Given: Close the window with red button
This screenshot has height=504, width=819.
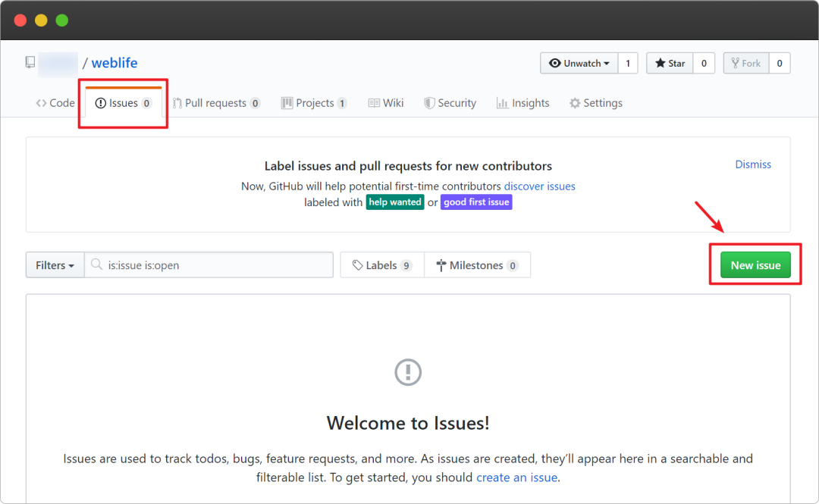Looking at the screenshot, I should [20, 20].
